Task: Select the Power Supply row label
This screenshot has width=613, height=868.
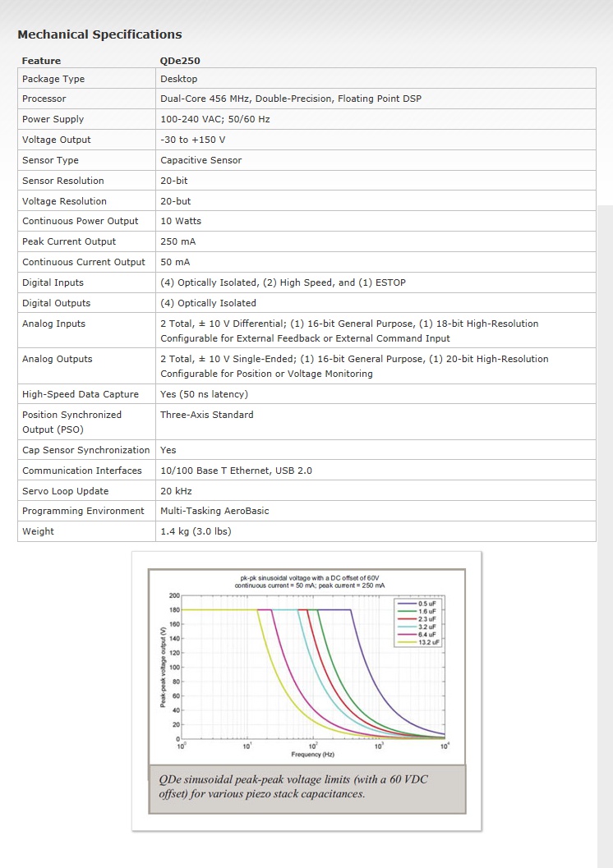Action: [x=53, y=119]
